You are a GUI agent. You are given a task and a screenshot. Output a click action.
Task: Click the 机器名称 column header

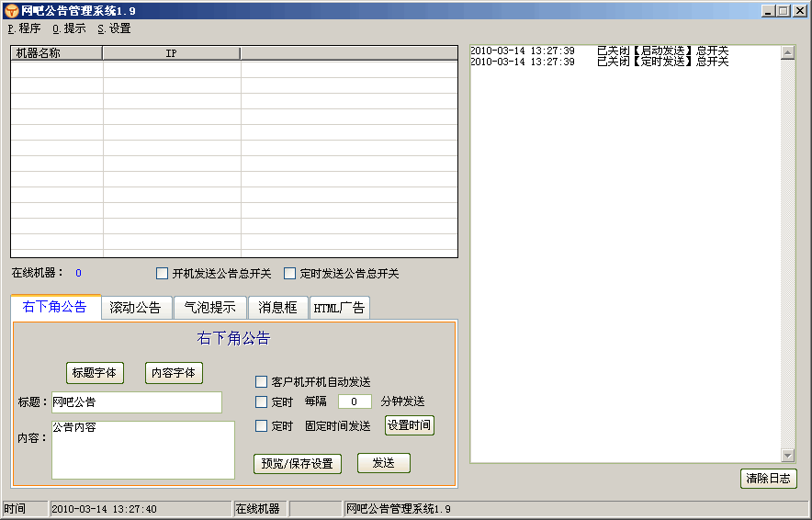pyautogui.click(x=56, y=53)
